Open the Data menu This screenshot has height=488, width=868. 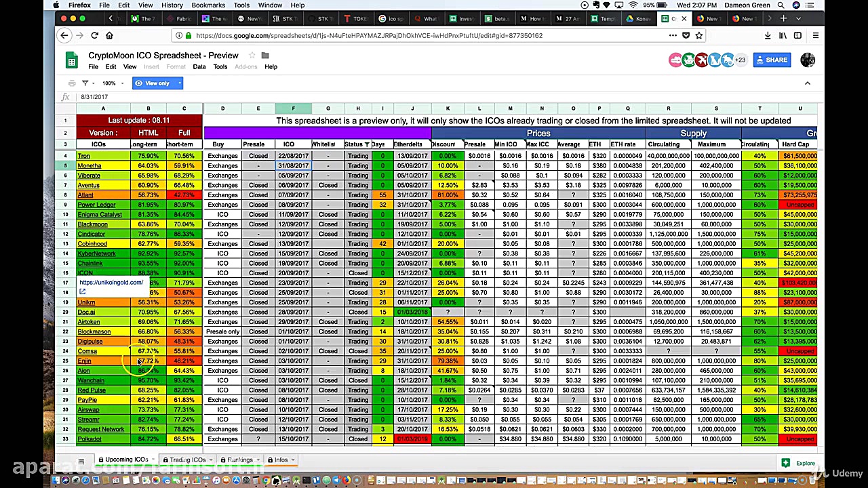199,67
